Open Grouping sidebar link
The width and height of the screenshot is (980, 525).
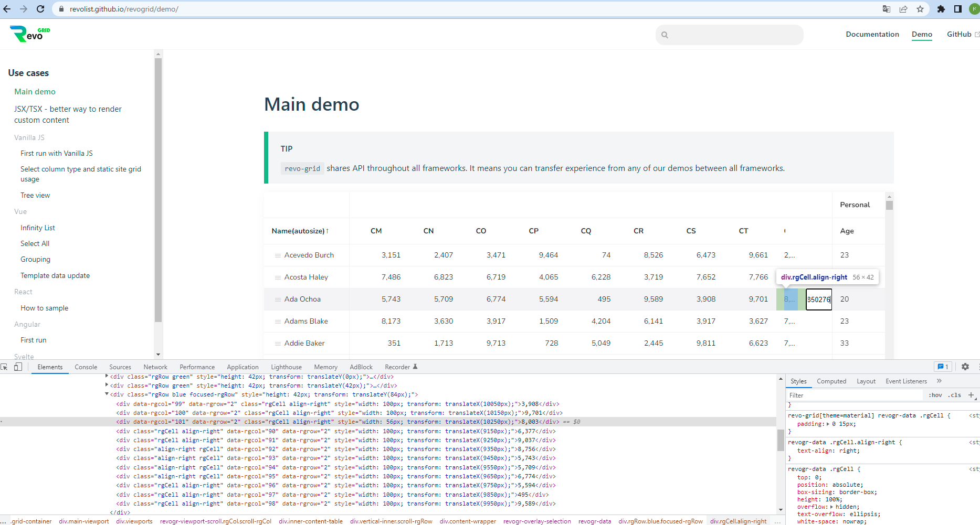36,259
